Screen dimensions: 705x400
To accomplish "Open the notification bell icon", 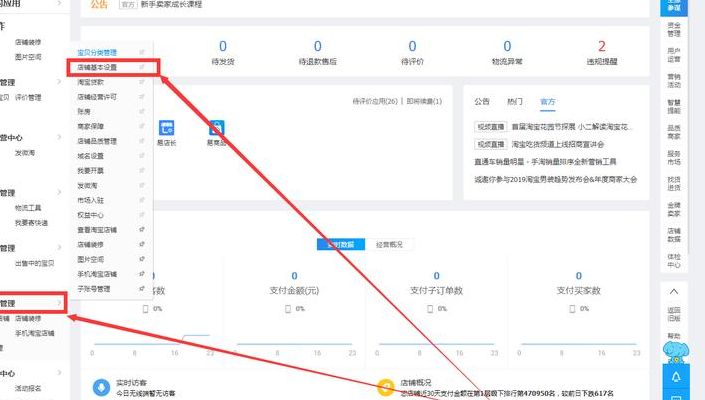I will [676, 378].
